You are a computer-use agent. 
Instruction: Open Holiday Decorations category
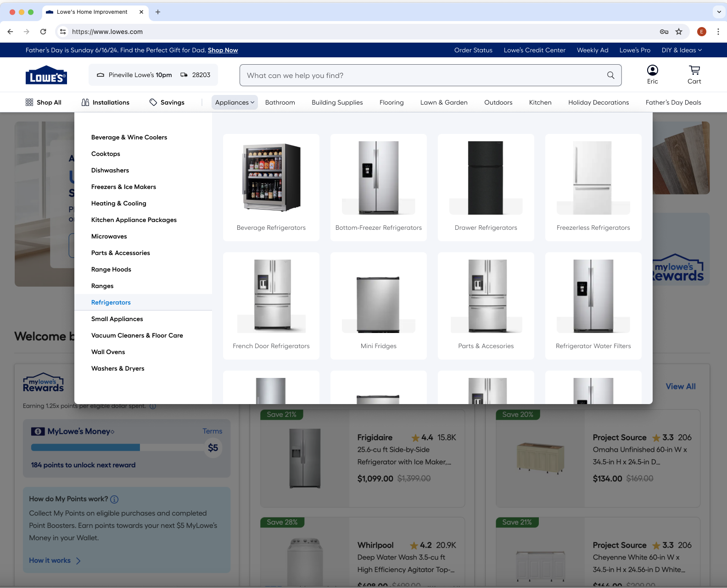point(598,102)
